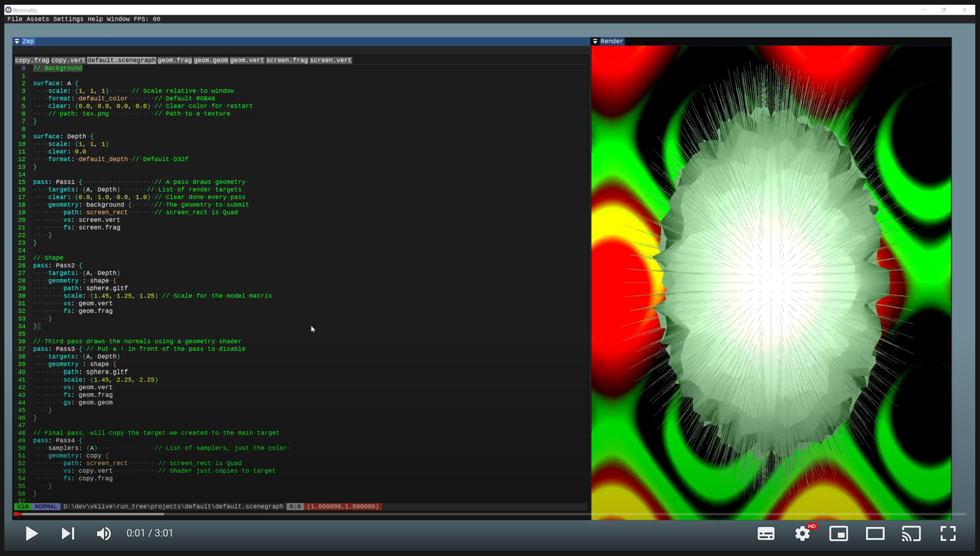Cast video to a device
The height and width of the screenshot is (556, 980).
tap(911, 533)
